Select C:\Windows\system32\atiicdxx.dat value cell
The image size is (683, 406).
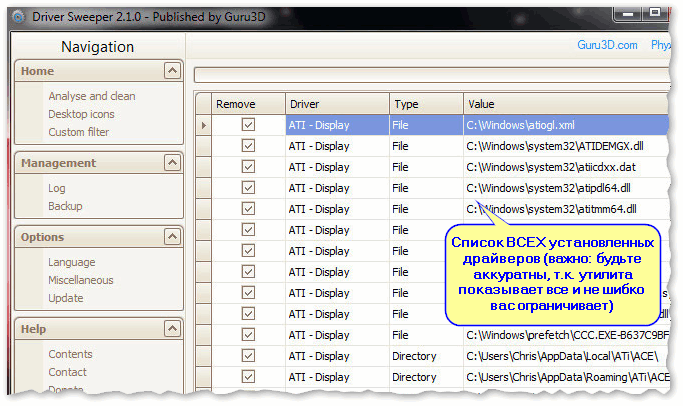566,167
